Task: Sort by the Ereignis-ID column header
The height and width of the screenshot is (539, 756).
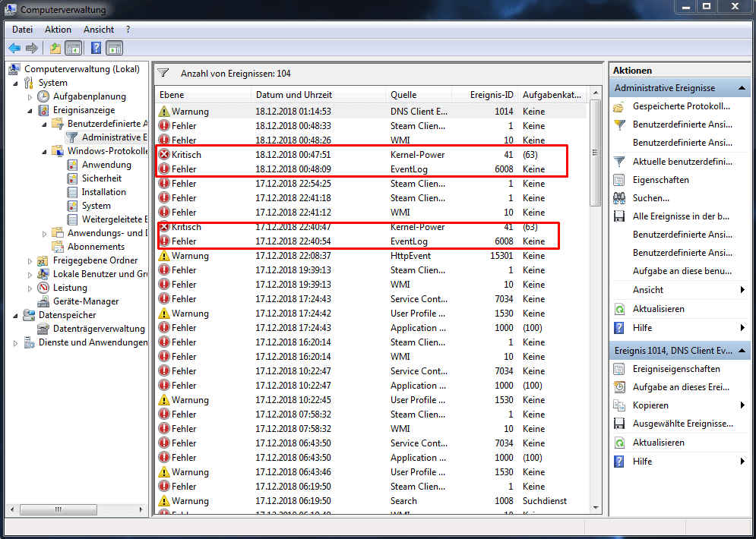Action: pos(485,95)
